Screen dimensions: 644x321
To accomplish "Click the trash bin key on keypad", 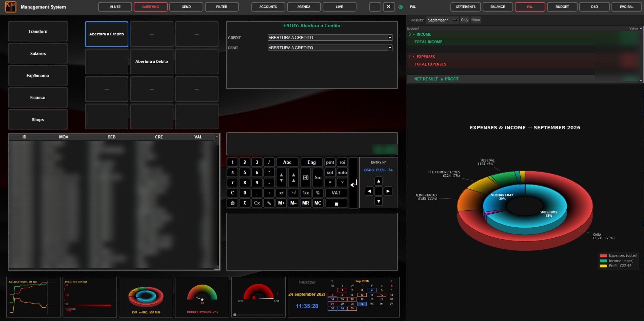I will [336, 203].
